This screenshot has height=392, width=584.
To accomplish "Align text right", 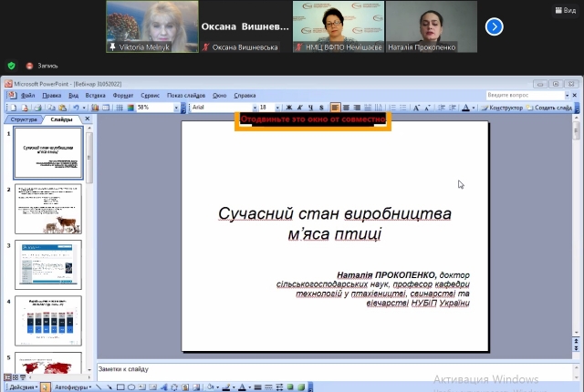I will click(x=357, y=108).
